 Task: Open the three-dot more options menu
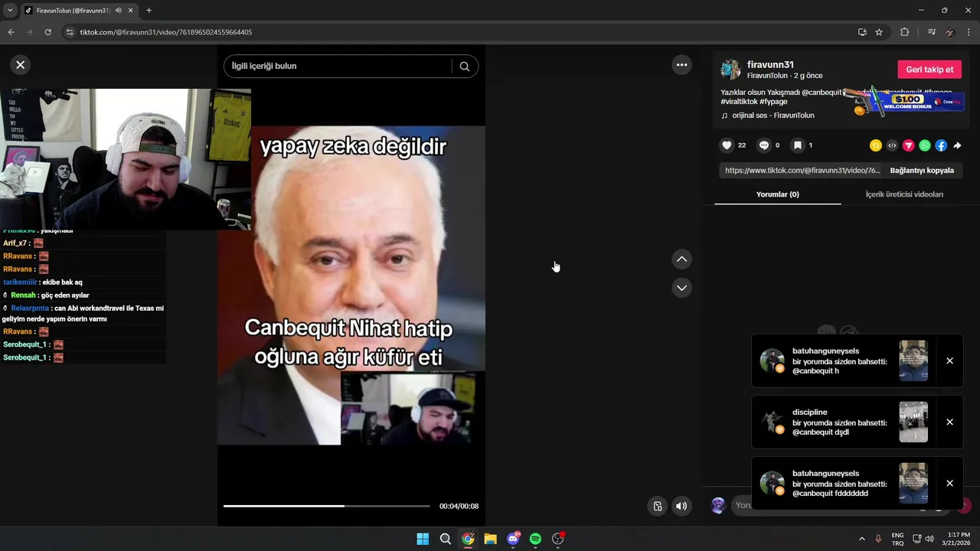click(681, 65)
